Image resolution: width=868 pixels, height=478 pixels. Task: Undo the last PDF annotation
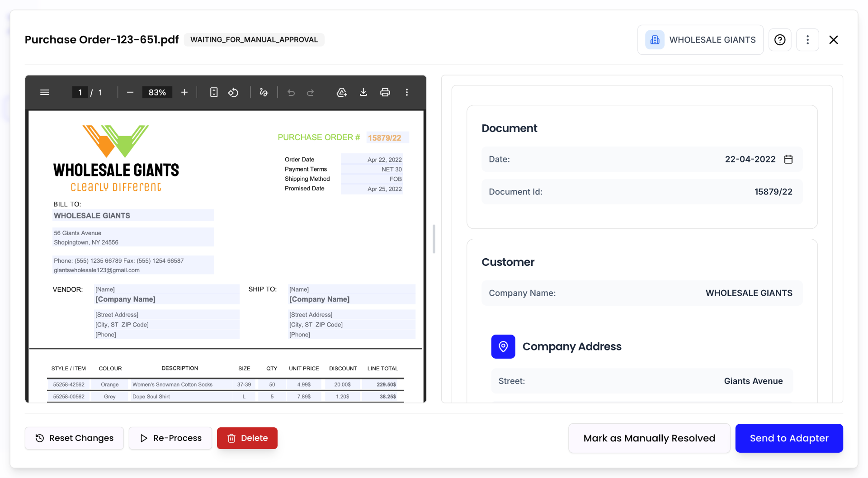point(291,92)
